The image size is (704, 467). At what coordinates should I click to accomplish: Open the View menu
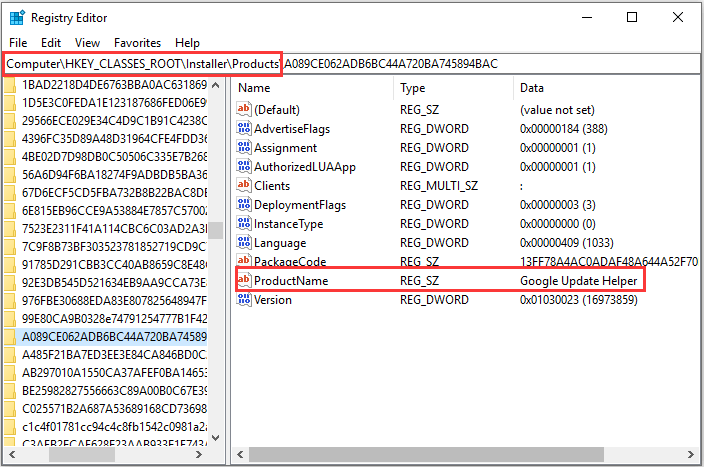[x=87, y=43]
